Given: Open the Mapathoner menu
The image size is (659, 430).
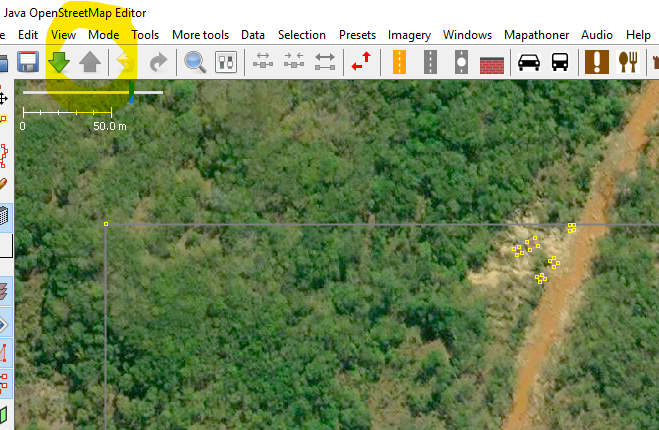Looking at the screenshot, I should (x=538, y=34).
